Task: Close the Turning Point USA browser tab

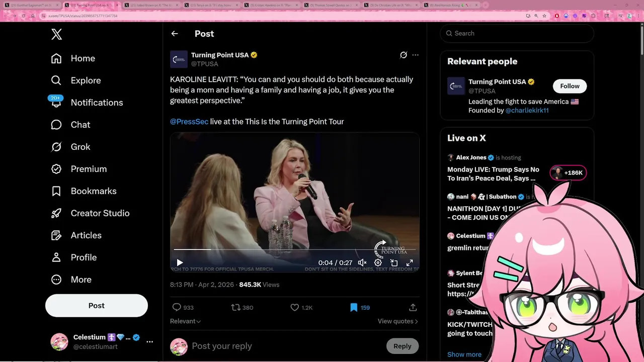Action: [117, 5]
